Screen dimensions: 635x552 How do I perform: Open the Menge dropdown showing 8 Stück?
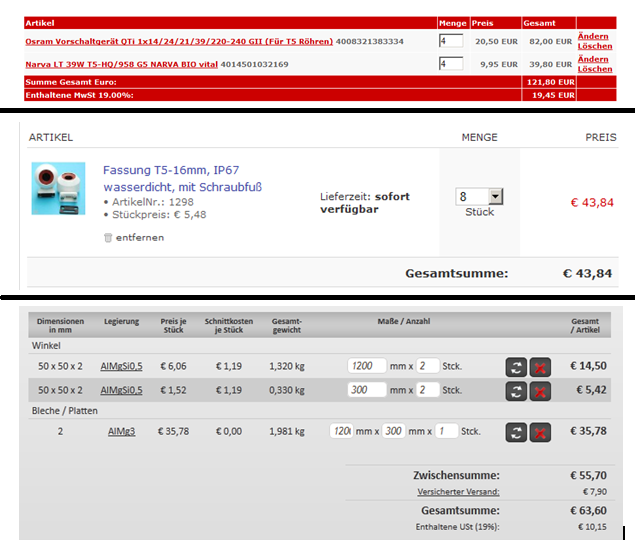pyautogui.click(x=479, y=197)
